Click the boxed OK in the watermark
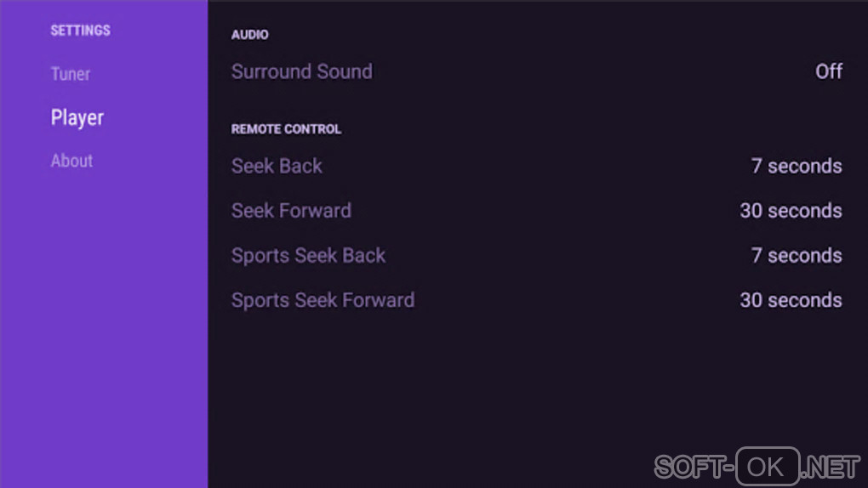 click(768, 467)
